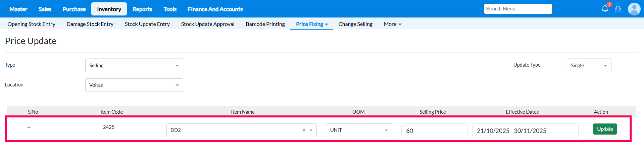Open the Location dropdown showing Voltas

point(134,85)
